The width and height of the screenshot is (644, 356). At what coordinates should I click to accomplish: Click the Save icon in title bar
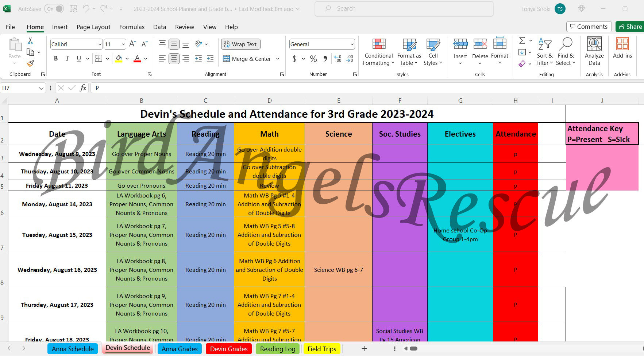tap(73, 9)
